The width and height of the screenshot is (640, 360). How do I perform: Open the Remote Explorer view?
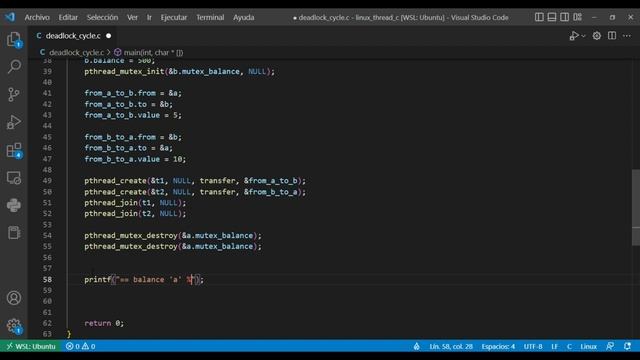[x=14, y=178]
